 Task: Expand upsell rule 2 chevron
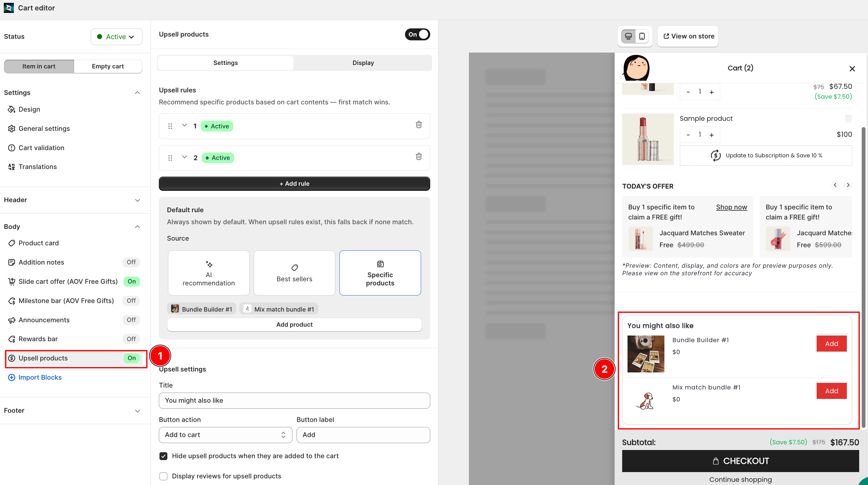184,157
